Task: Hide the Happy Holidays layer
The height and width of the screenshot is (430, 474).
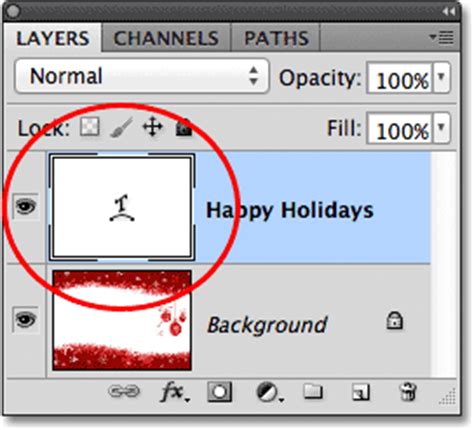Action: tap(26, 206)
